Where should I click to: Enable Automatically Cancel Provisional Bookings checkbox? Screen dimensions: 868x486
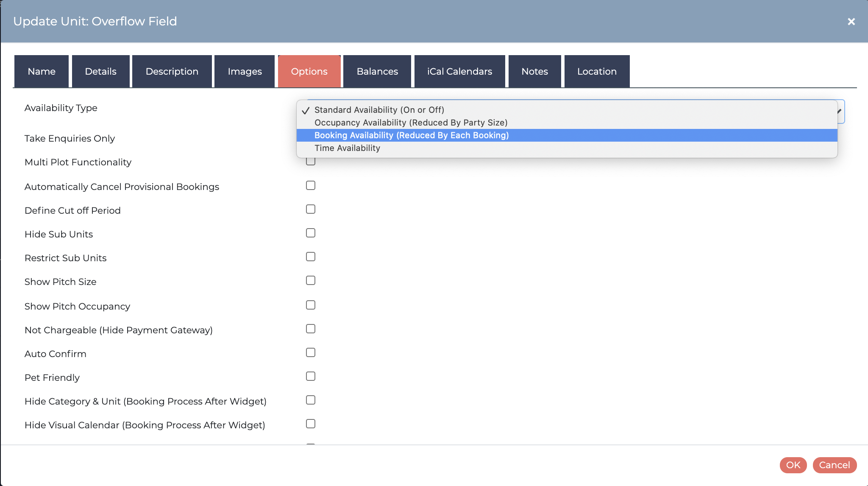tap(311, 185)
